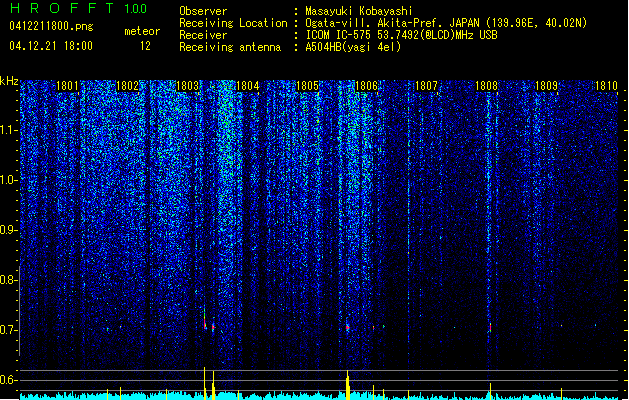Select the file name 0412211800.png
629x400 pixels.
pyautogui.click(x=51, y=26)
